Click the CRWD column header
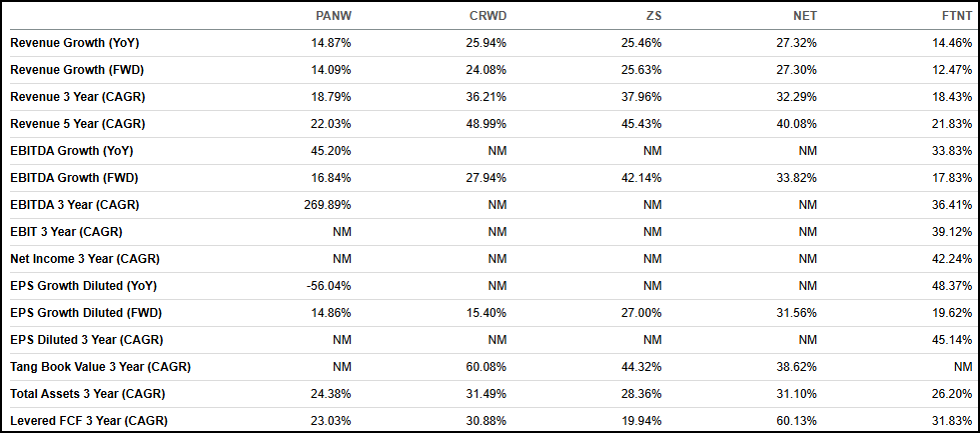Viewport: 980px width, 433px height. (x=488, y=16)
